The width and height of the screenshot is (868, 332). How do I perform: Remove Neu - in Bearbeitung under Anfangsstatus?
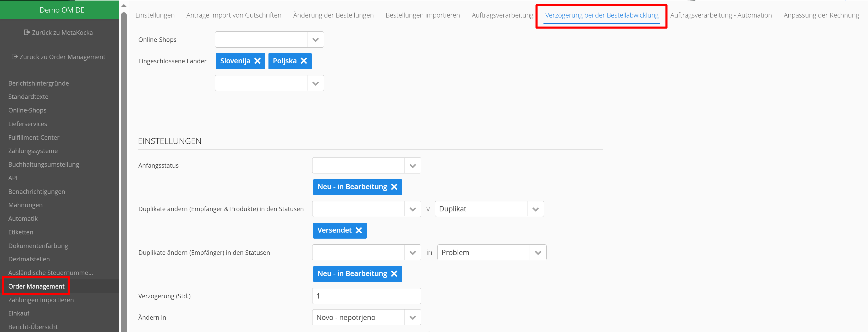(394, 187)
